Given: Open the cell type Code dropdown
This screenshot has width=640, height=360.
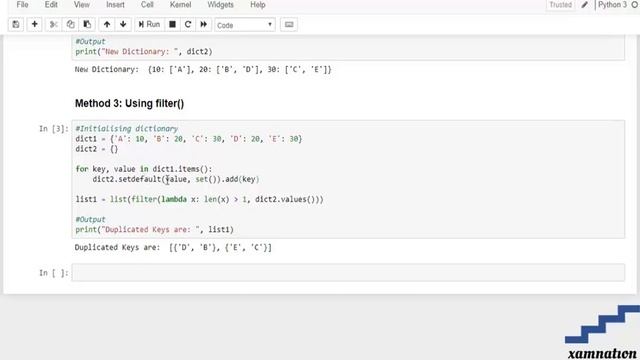Looking at the screenshot, I should (x=245, y=25).
